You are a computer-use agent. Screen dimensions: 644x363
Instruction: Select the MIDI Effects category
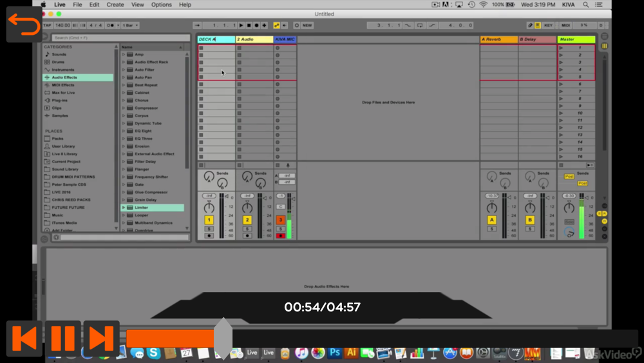tap(63, 85)
